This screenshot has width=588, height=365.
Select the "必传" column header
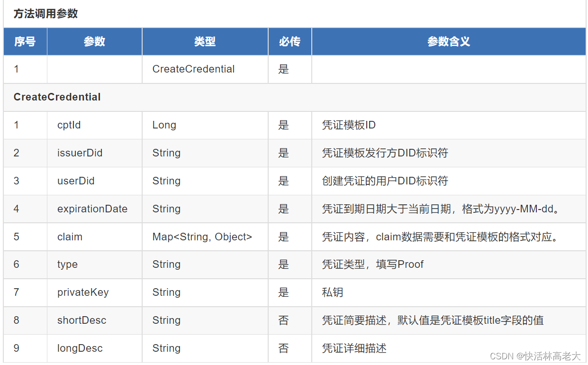(x=289, y=41)
